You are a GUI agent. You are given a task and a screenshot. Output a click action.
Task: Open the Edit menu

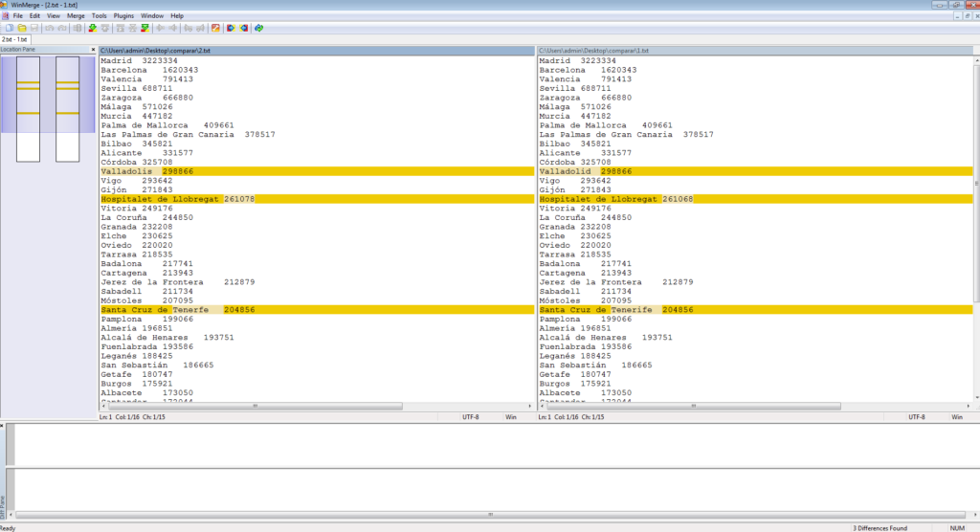34,15
